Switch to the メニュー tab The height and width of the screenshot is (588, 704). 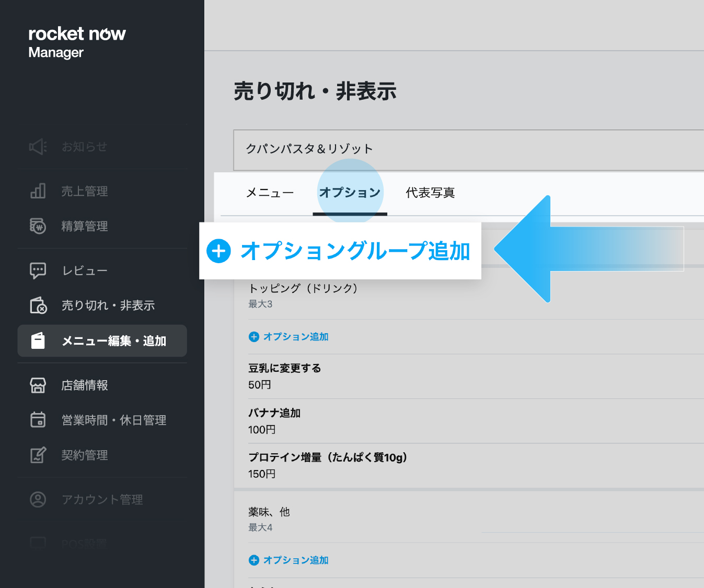click(x=270, y=193)
